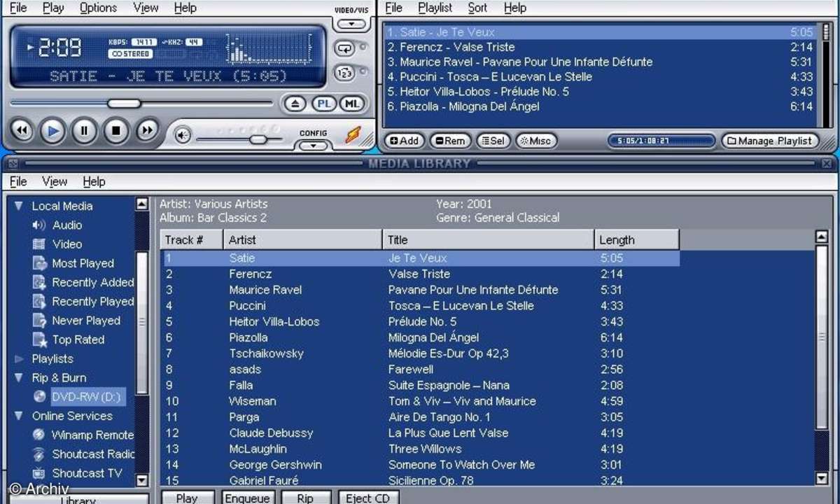This screenshot has height=504, width=840.
Task: Toggle the PL playlist editor button
Action: [323, 104]
